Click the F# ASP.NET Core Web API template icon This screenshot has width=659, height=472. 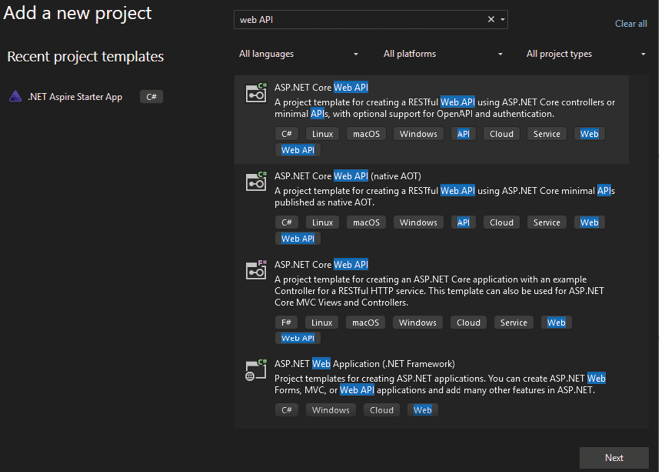point(256,270)
